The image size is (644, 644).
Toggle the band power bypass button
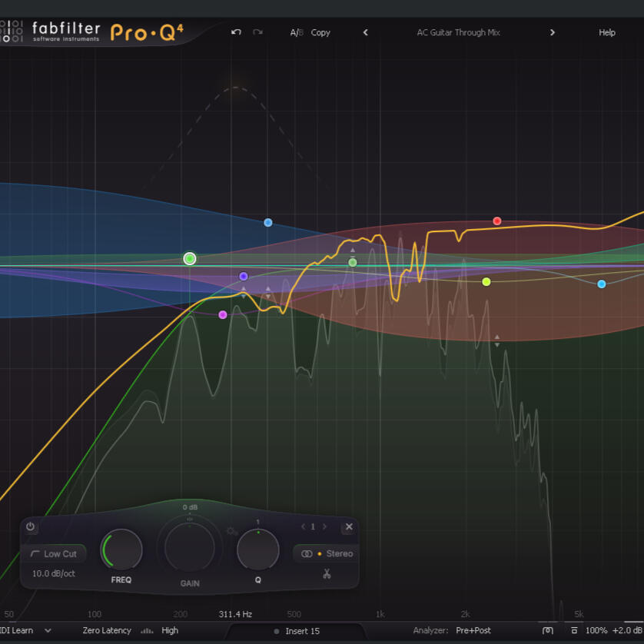point(31,526)
